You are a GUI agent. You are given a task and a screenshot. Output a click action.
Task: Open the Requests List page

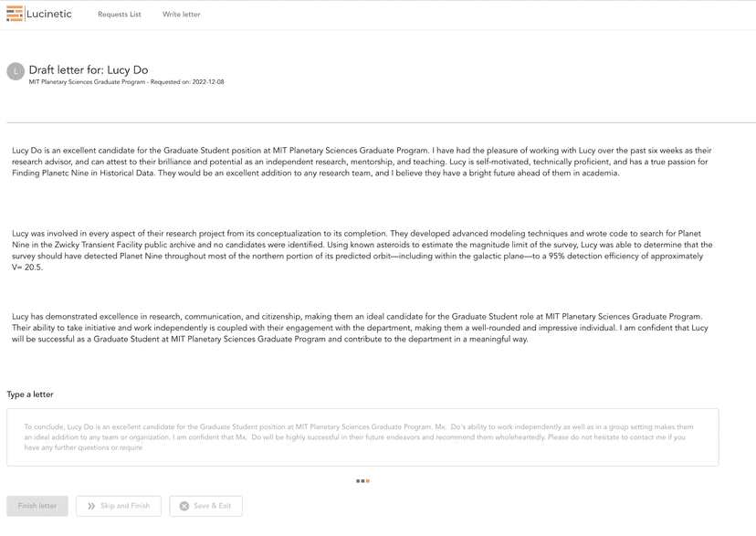pyautogui.click(x=120, y=15)
